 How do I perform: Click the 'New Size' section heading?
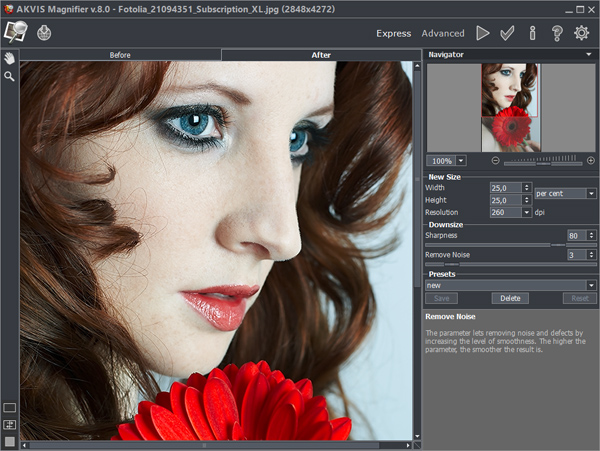[444, 177]
